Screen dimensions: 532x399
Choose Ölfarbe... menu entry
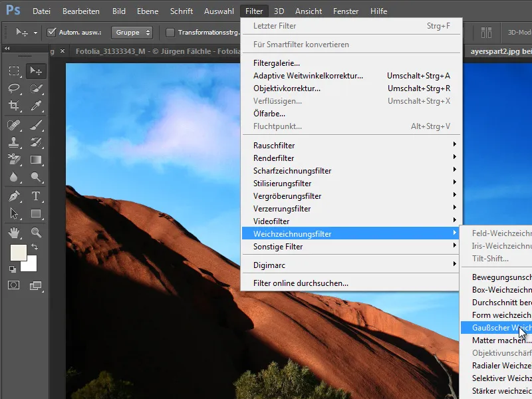(x=350, y=114)
